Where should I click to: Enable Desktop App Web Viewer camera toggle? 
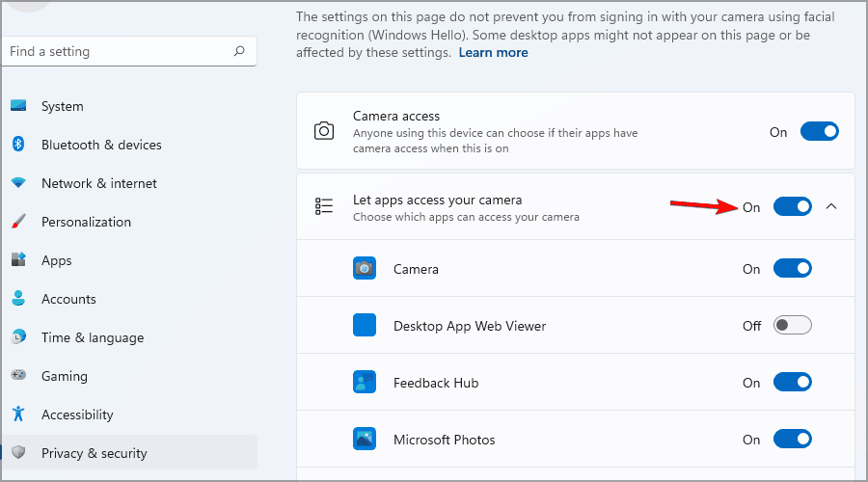(x=792, y=326)
